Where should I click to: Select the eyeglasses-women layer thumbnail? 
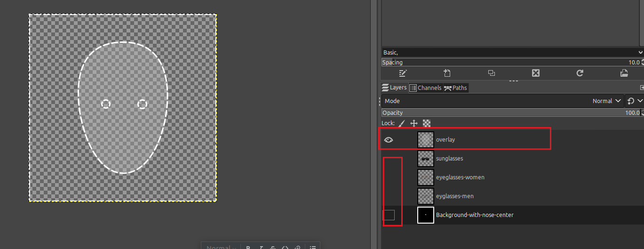(426, 177)
